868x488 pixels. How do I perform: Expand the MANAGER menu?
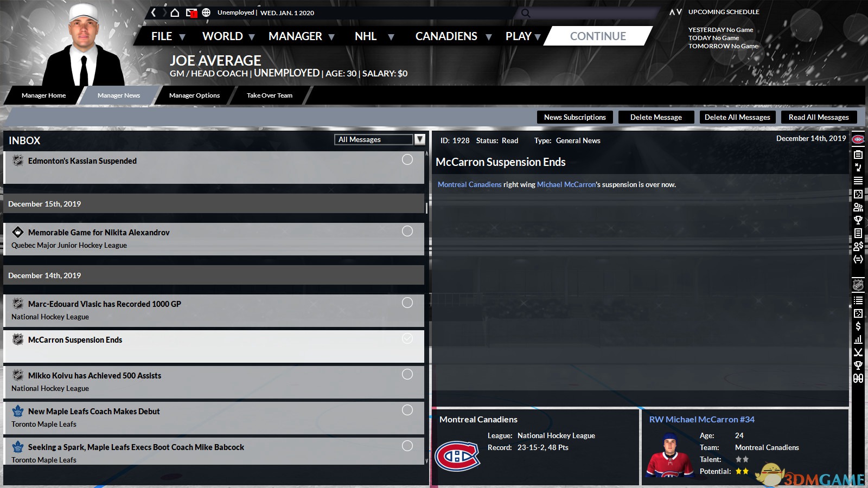302,36
